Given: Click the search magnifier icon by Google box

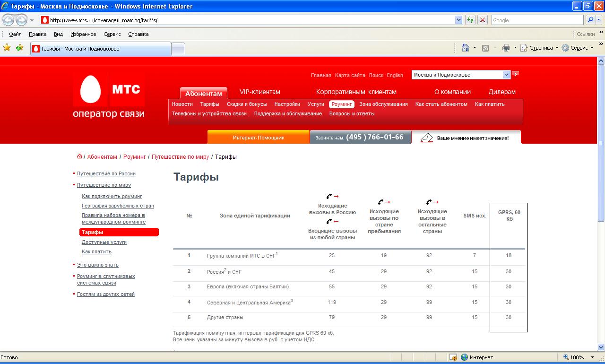Looking at the screenshot, I should 590,20.
